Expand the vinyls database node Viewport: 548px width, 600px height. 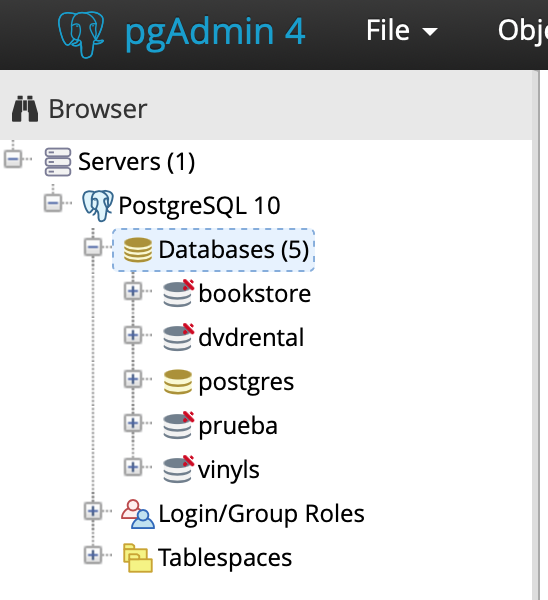point(133,467)
